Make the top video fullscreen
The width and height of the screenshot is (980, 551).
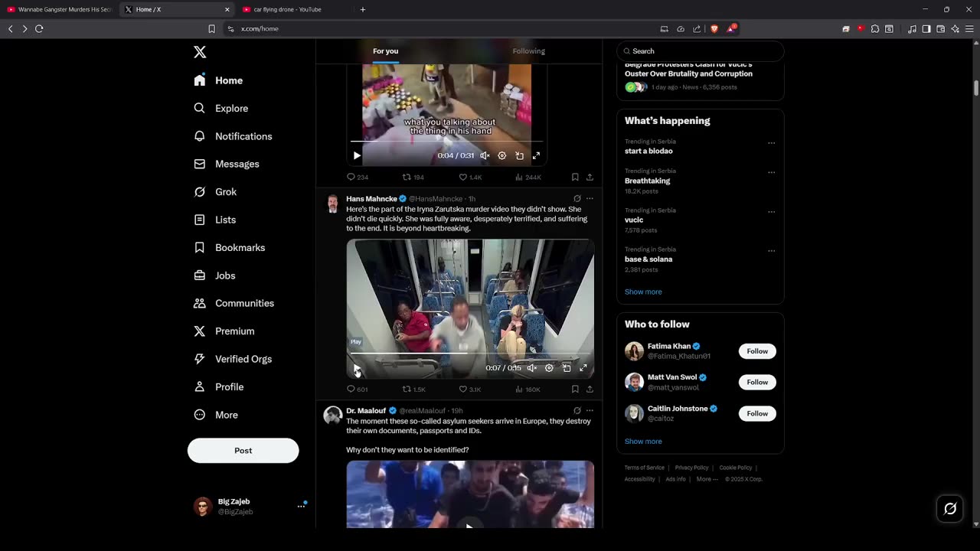(x=536, y=155)
